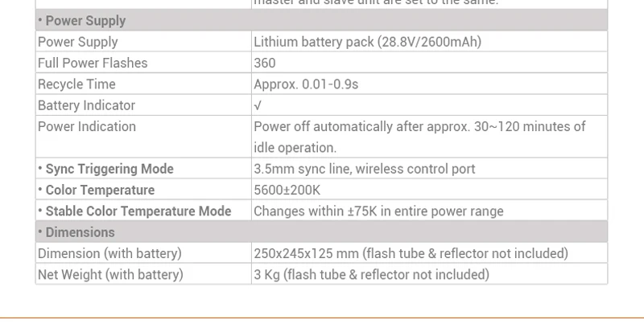
Task: Click the 250x245x125 mm dimension value
Action: pos(411,253)
